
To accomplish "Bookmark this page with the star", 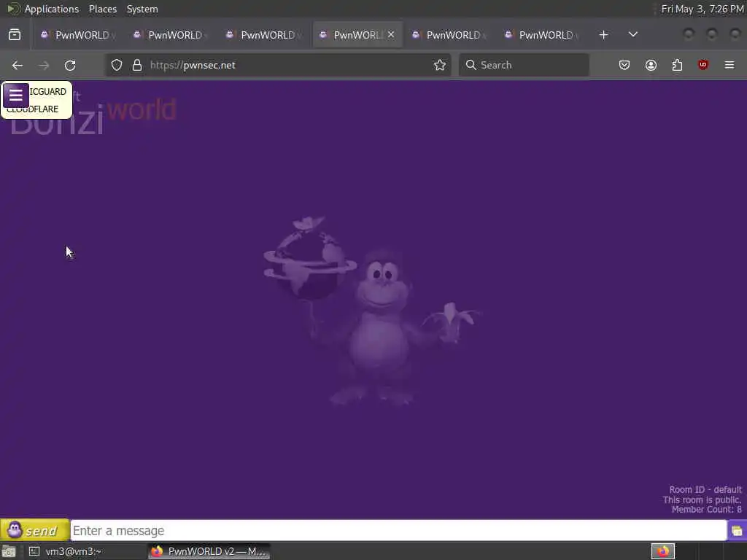I will point(440,65).
